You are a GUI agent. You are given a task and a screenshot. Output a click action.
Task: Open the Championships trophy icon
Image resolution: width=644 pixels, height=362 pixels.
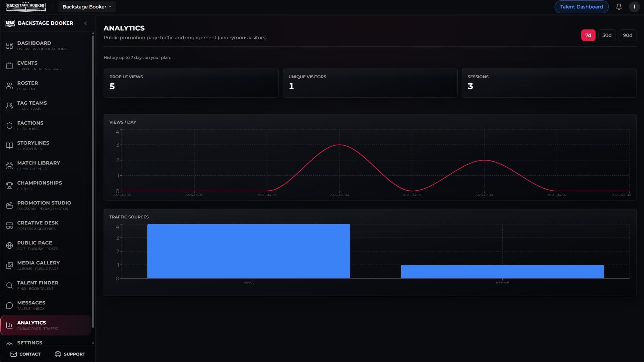(x=9, y=185)
